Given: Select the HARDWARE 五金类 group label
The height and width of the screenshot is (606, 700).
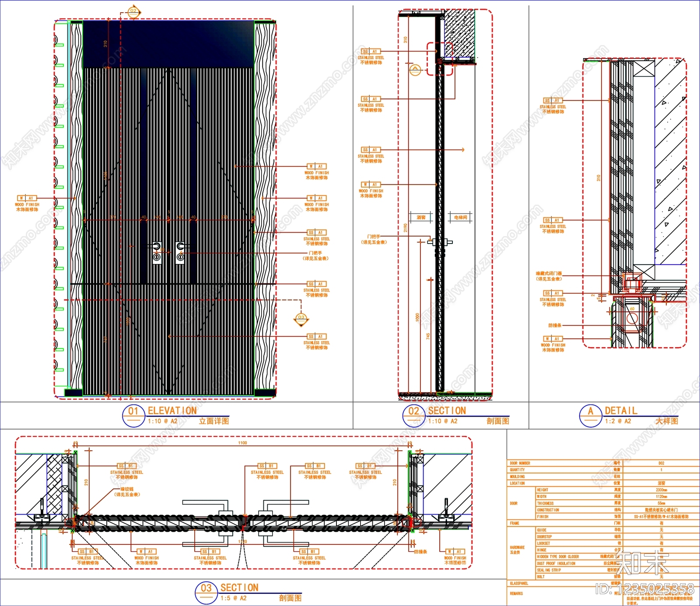Looking at the screenshot, I should pos(517,550).
